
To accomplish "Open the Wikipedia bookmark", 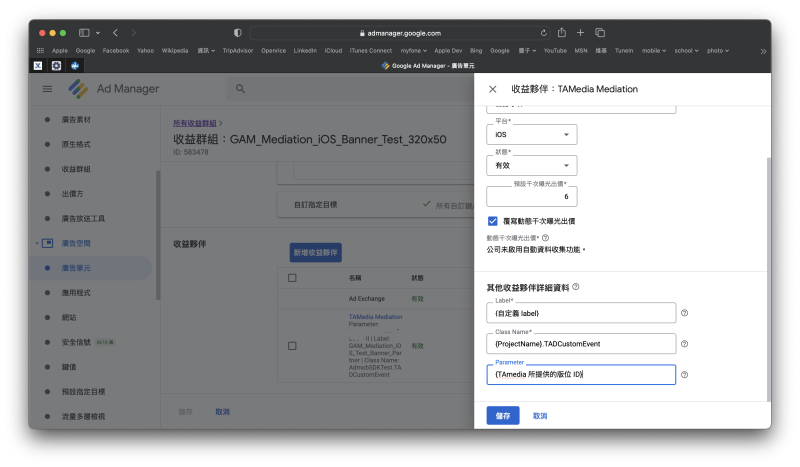I will (175, 51).
